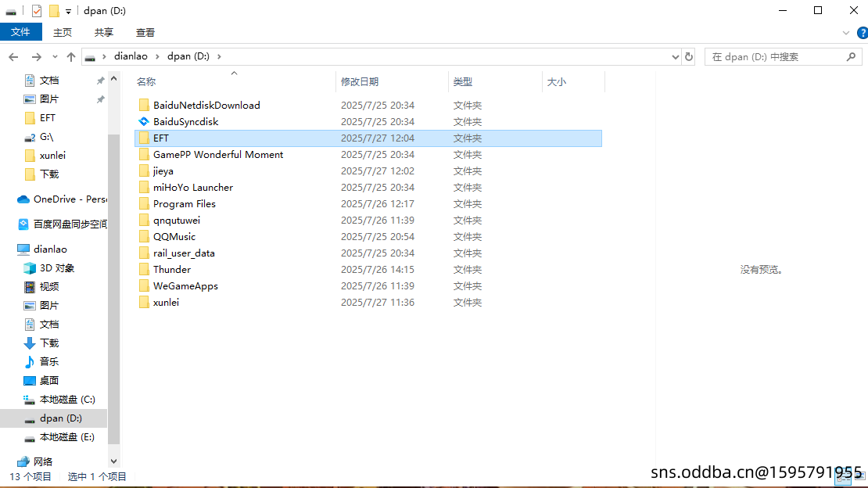The image size is (868, 488).
Task: Expand the ribbon with the chevron
Action: (x=846, y=33)
